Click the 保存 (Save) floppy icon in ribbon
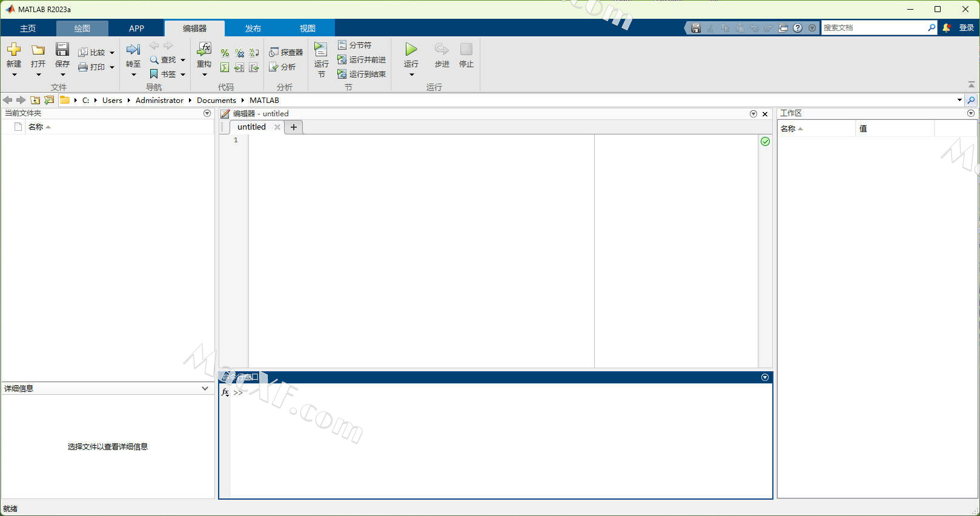 (x=62, y=49)
